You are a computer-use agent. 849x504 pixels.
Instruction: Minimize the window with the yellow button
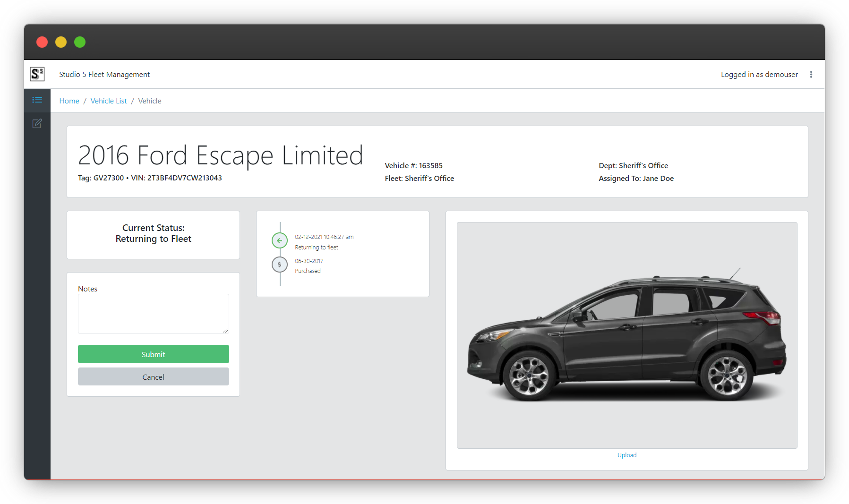click(x=61, y=42)
